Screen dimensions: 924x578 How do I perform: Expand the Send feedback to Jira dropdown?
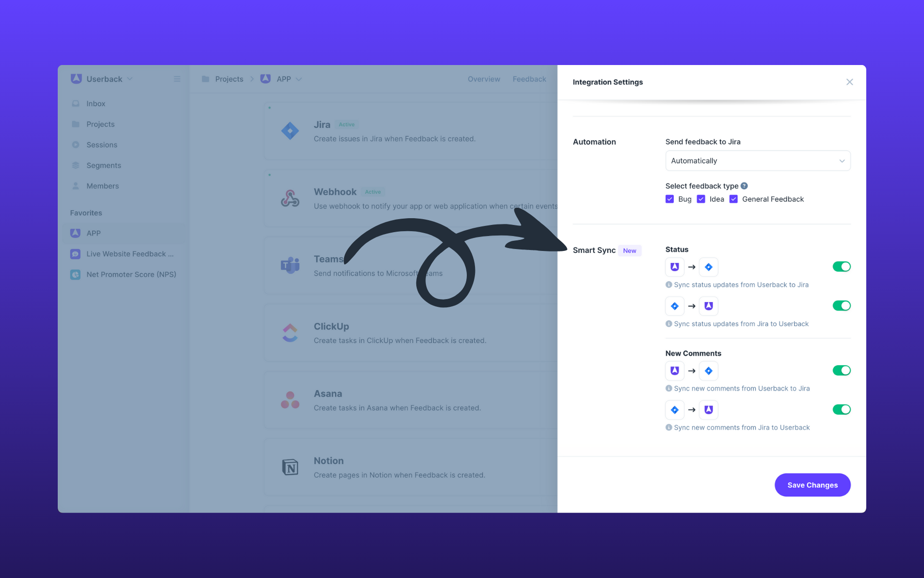(757, 160)
